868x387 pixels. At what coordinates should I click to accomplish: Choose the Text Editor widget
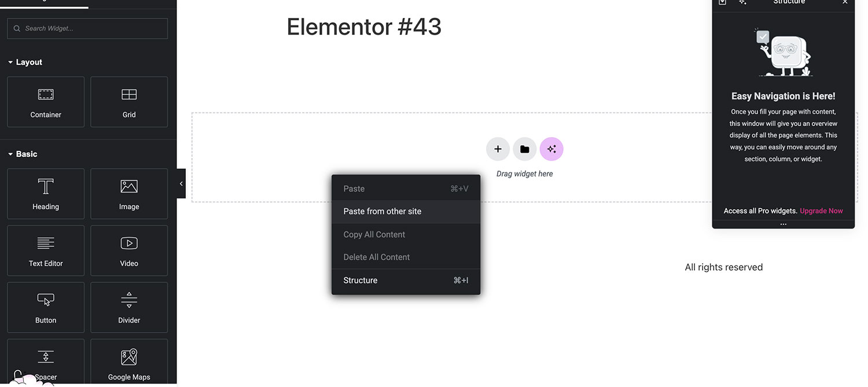click(45, 250)
